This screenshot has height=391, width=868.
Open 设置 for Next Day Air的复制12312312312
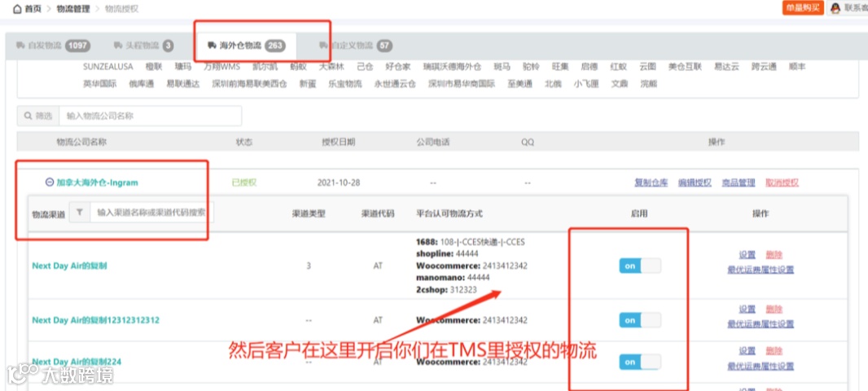(x=747, y=309)
